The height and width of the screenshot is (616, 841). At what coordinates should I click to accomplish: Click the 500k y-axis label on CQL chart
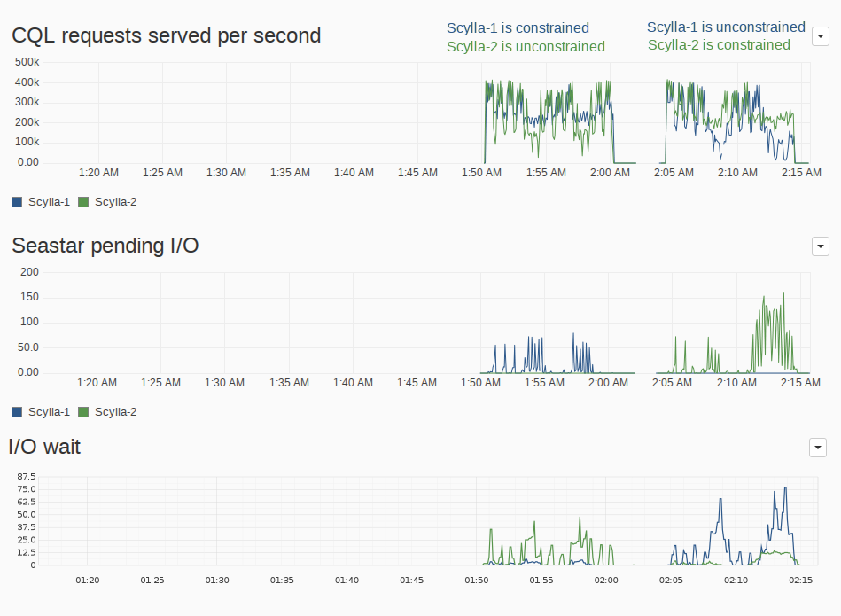pyautogui.click(x=27, y=62)
